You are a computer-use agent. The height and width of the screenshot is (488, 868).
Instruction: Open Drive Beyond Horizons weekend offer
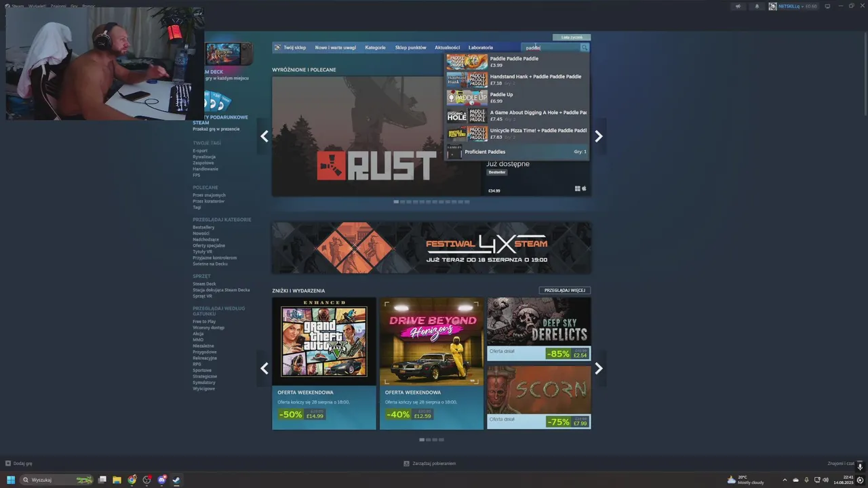pyautogui.click(x=431, y=363)
